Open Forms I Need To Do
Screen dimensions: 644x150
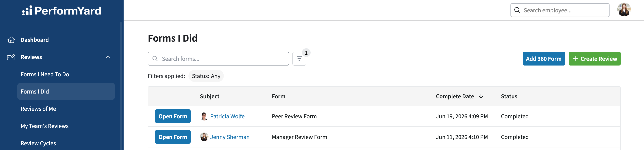pyautogui.click(x=45, y=74)
